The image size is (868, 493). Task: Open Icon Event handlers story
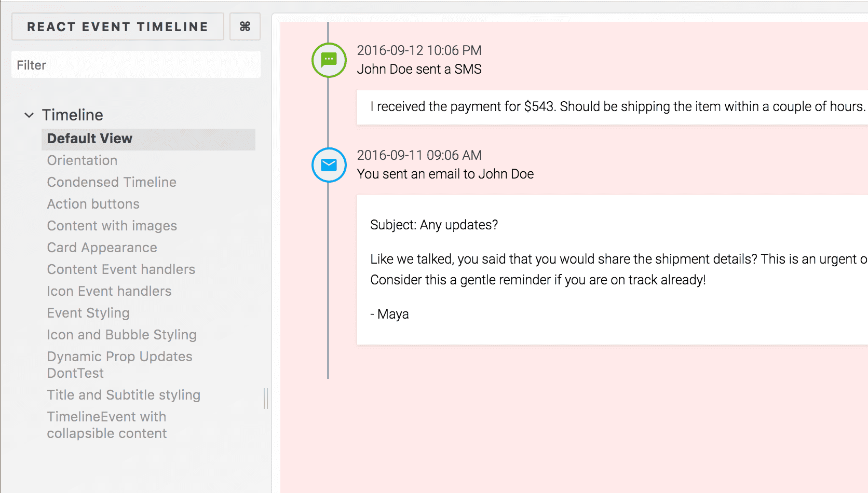pos(109,291)
